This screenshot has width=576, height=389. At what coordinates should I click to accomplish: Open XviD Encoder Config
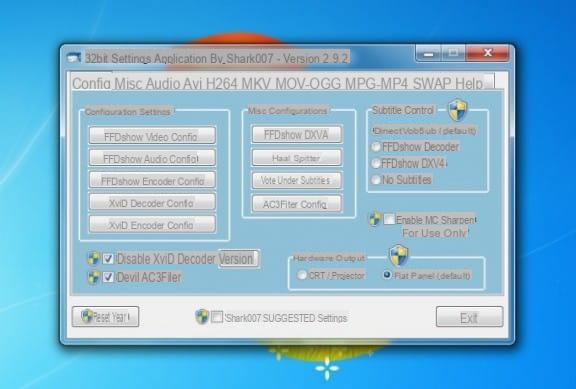(x=152, y=224)
